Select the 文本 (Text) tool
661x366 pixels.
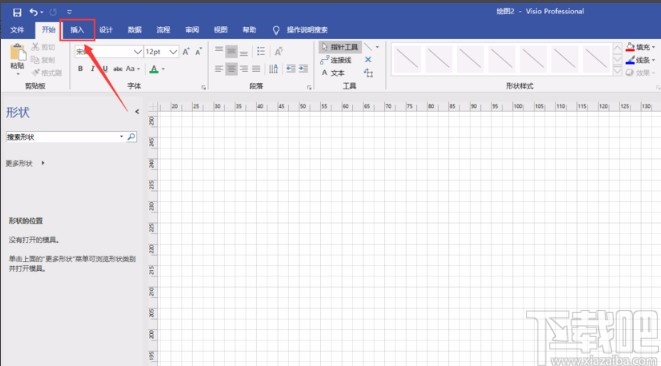333,73
